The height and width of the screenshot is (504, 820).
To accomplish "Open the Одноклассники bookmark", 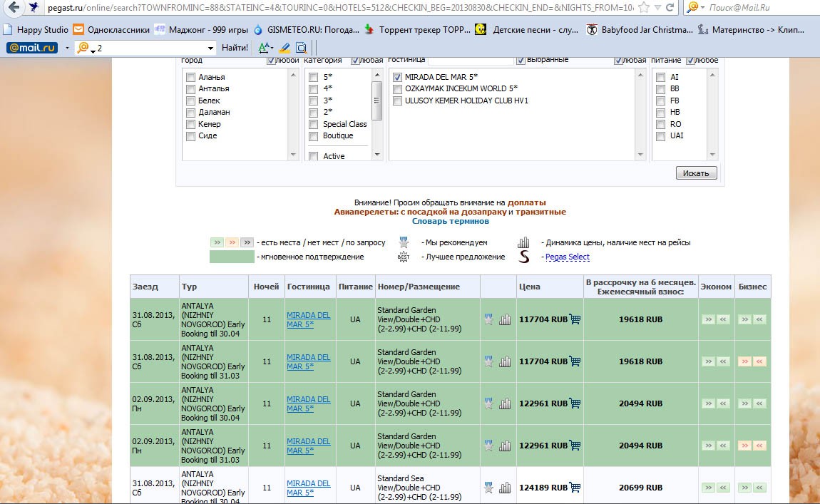I will 111,30.
